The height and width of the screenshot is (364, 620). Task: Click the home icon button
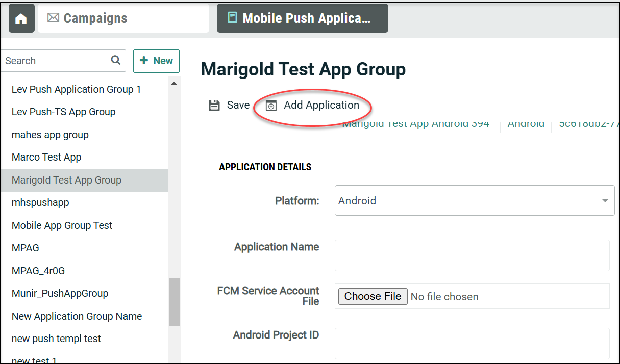(x=21, y=19)
